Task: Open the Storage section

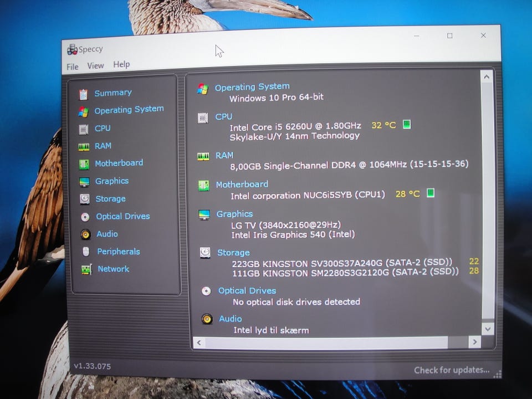Action: (x=110, y=198)
